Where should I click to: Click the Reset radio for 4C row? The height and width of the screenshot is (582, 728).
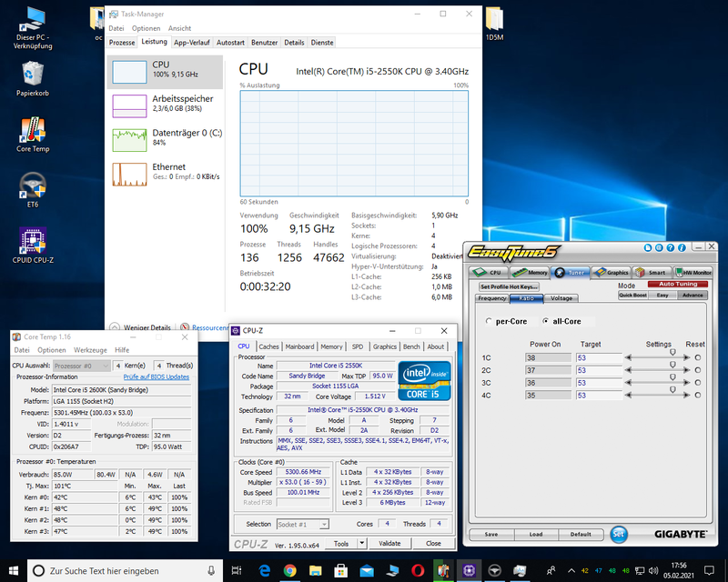pos(698,396)
